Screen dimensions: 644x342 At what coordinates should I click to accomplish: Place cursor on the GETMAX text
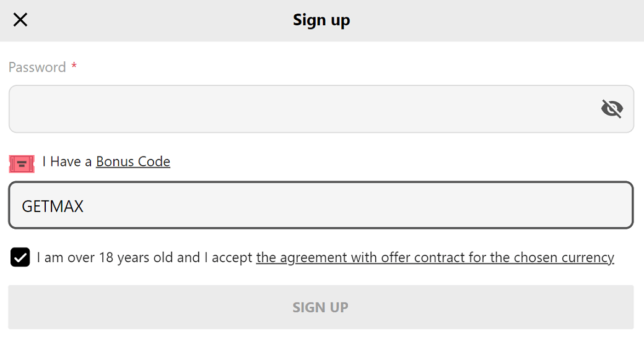[x=53, y=207]
